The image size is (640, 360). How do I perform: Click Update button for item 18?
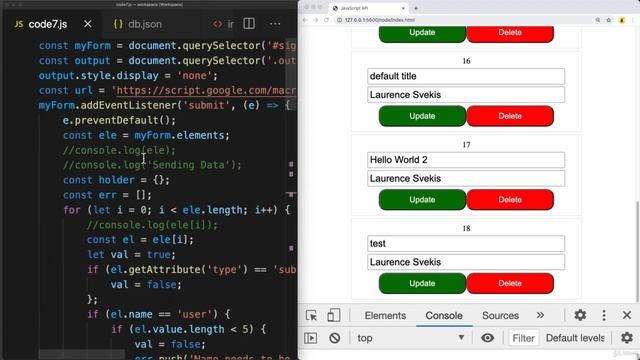pos(422,283)
